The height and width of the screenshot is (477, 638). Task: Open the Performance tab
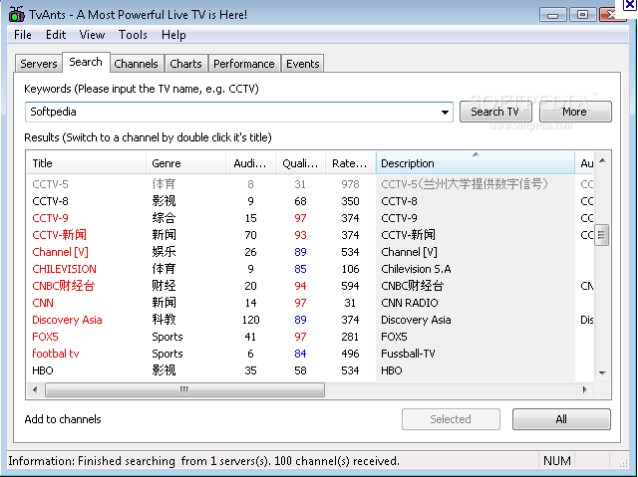pyautogui.click(x=244, y=64)
